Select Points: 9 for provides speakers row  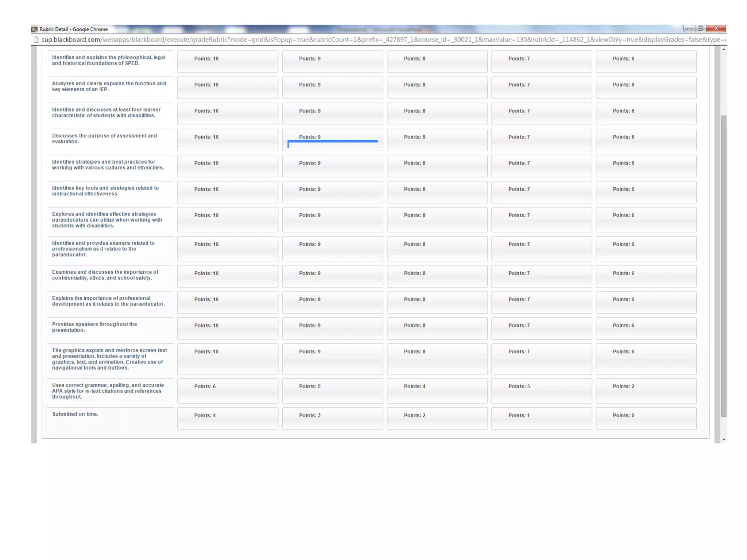[332, 328]
